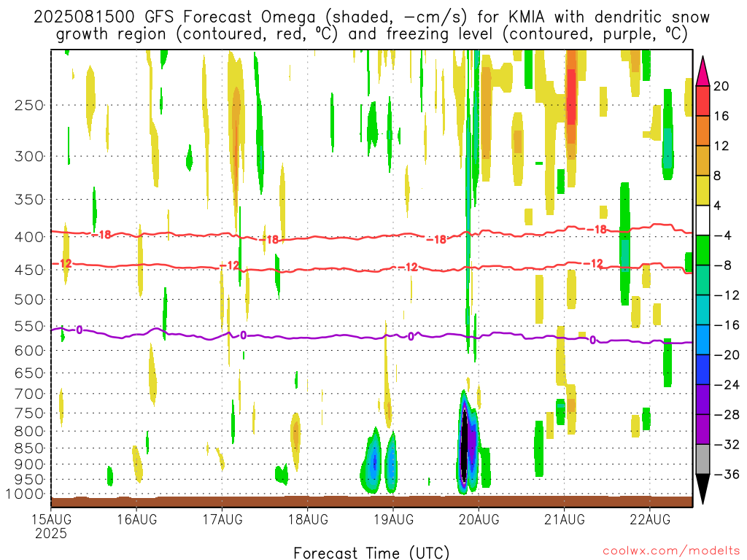Select the 900 pressure level label
This screenshot has width=747, height=560.
(29, 464)
